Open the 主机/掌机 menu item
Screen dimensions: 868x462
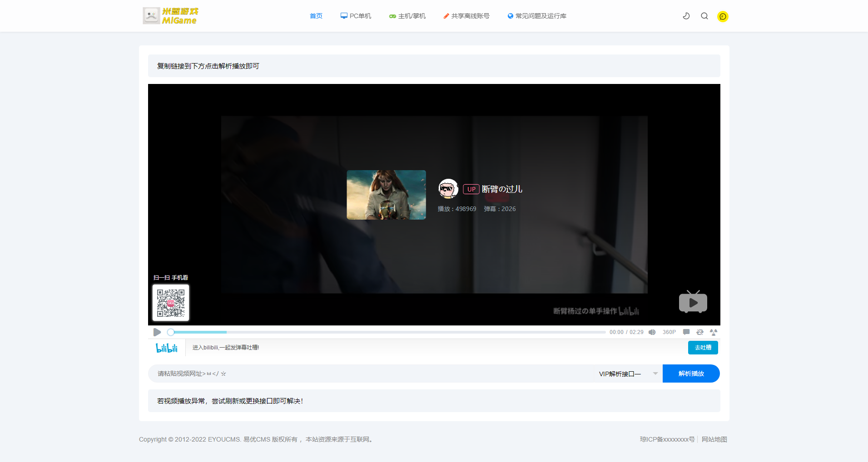pyautogui.click(x=407, y=16)
